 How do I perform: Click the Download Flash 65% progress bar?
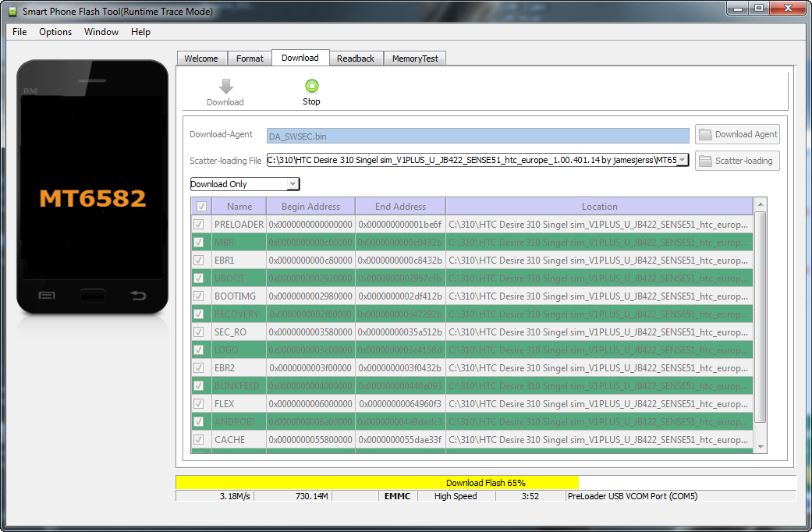tap(486, 483)
